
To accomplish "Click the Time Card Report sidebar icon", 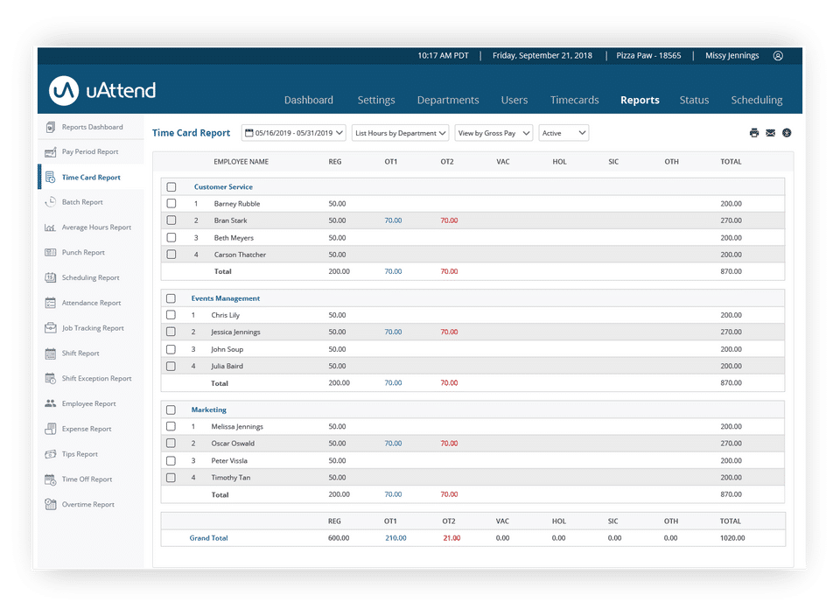I will pyautogui.click(x=51, y=178).
